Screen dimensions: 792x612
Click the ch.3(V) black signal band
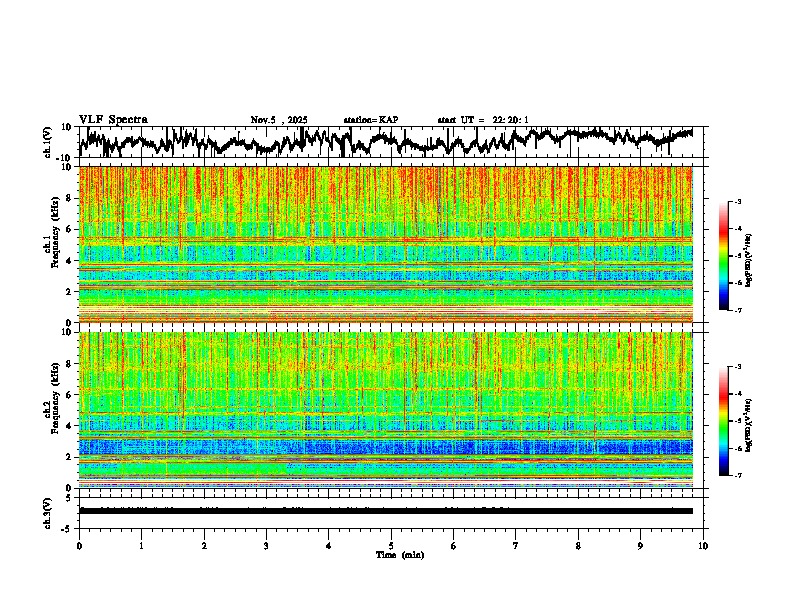(x=386, y=511)
